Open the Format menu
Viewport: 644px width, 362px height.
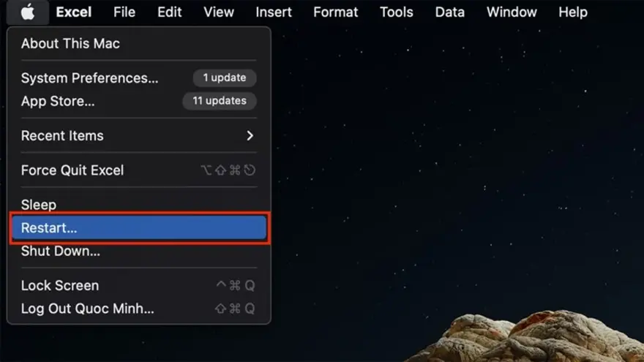pyautogui.click(x=336, y=12)
